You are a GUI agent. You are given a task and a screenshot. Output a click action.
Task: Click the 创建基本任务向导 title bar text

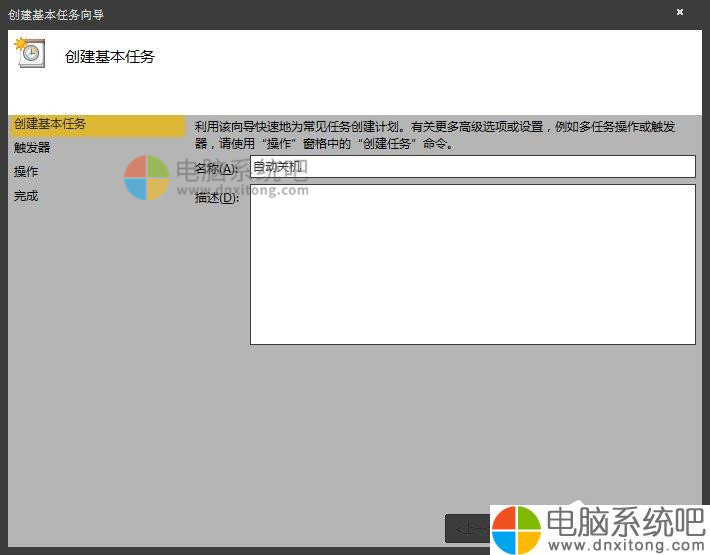pyautogui.click(x=56, y=14)
